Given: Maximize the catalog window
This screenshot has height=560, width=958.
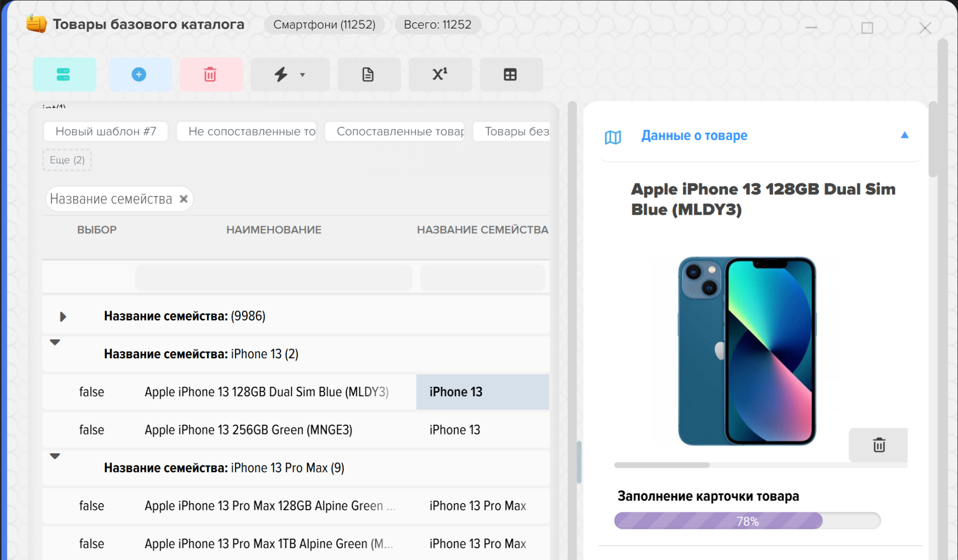Looking at the screenshot, I should 867,28.
